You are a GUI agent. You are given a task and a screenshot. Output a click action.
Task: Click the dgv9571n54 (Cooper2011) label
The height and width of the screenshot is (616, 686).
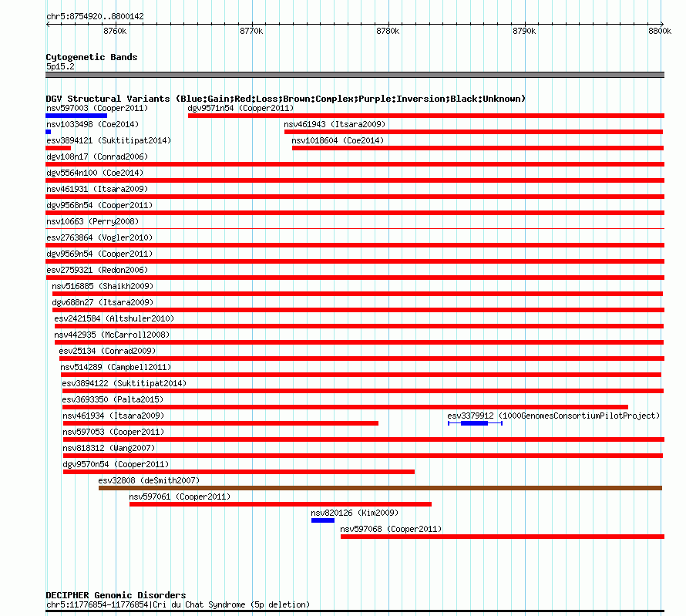240,108
